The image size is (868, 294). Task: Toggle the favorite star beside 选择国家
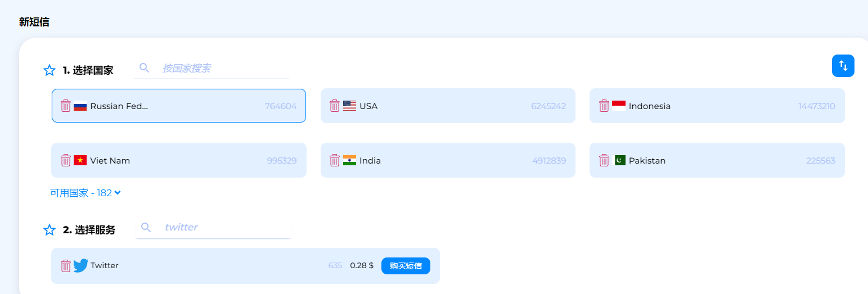coord(50,70)
